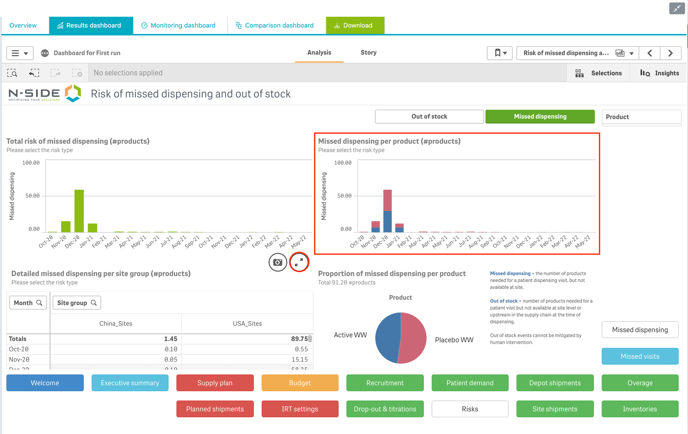
Task: Toggle the Out of stock risk type
Action: click(x=429, y=117)
